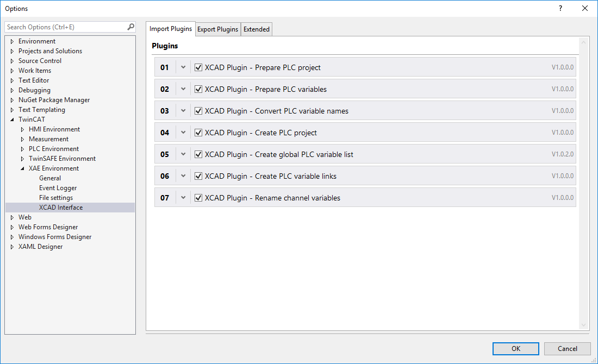Select General under XAE Environment

[x=50, y=178]
